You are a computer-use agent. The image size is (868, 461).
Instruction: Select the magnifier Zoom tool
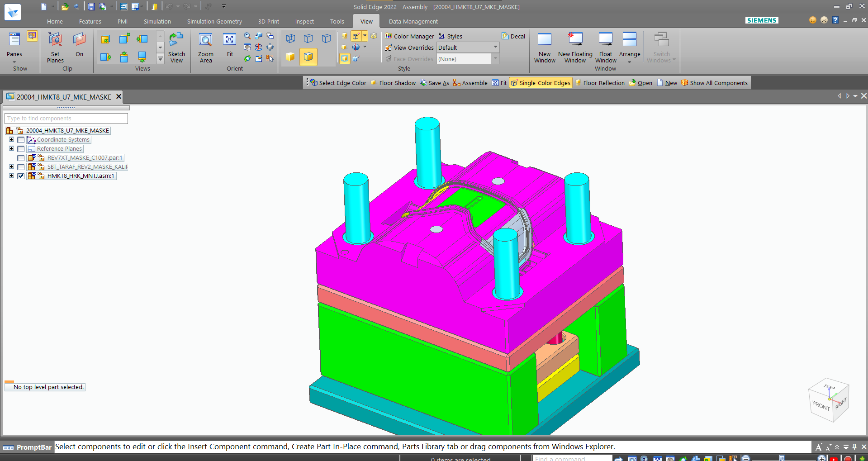pos(247,36)
